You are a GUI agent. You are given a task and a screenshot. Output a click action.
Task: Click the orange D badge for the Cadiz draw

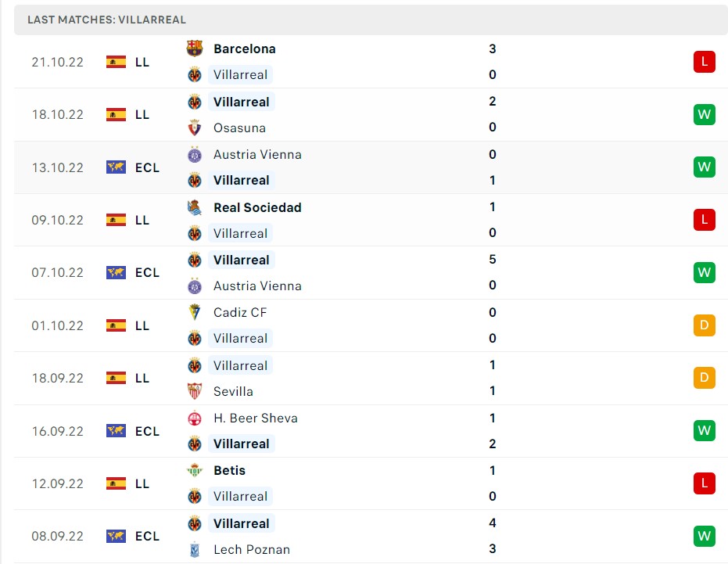(703, 325)
